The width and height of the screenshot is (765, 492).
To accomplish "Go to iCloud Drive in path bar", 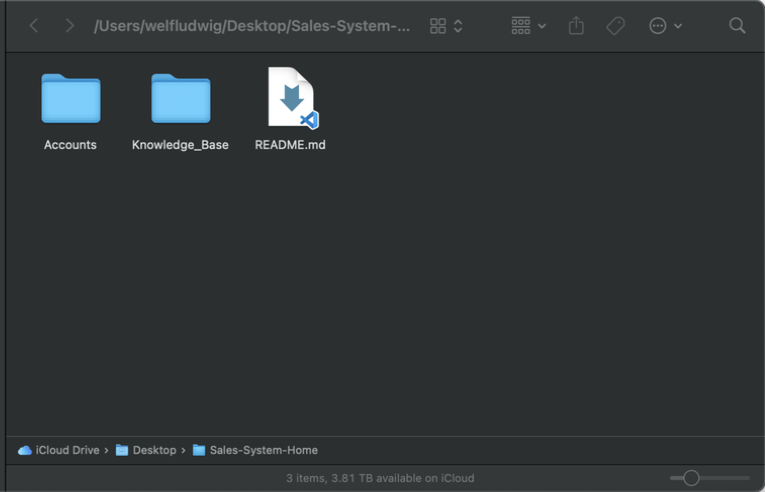I will click(60, 450).
